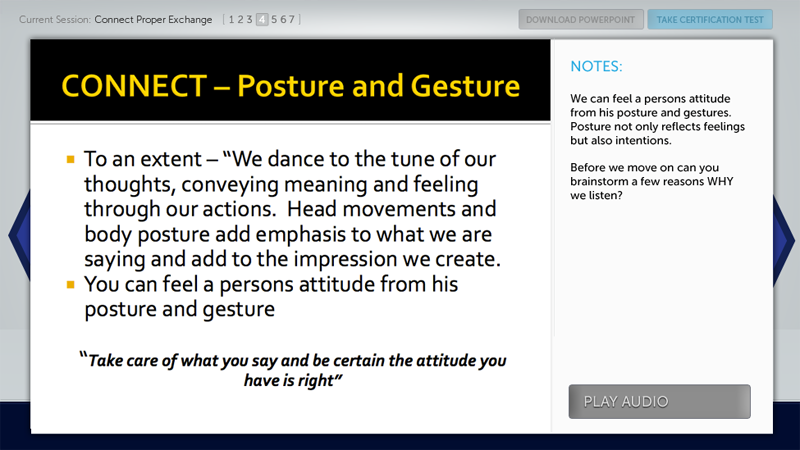Click the slide title CONNECT – Posture and Gesture
This screenshot has height=450, width=800.
[x=290, y=84]
